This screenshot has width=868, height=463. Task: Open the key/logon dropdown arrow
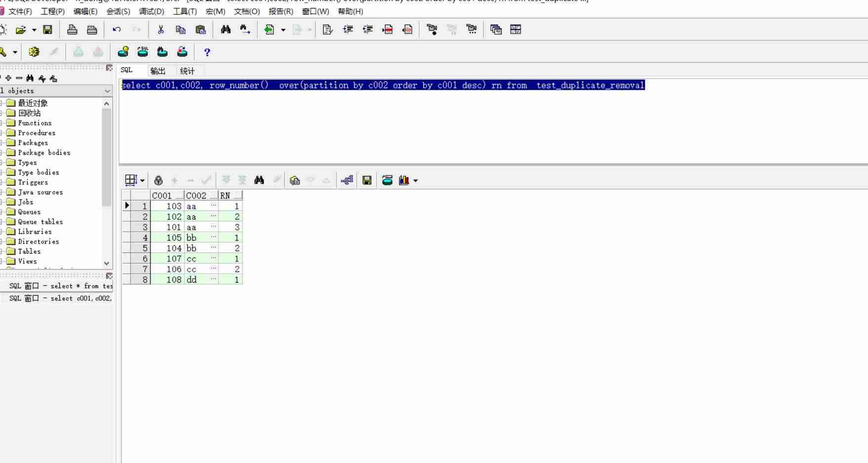(x=15, y=52)
